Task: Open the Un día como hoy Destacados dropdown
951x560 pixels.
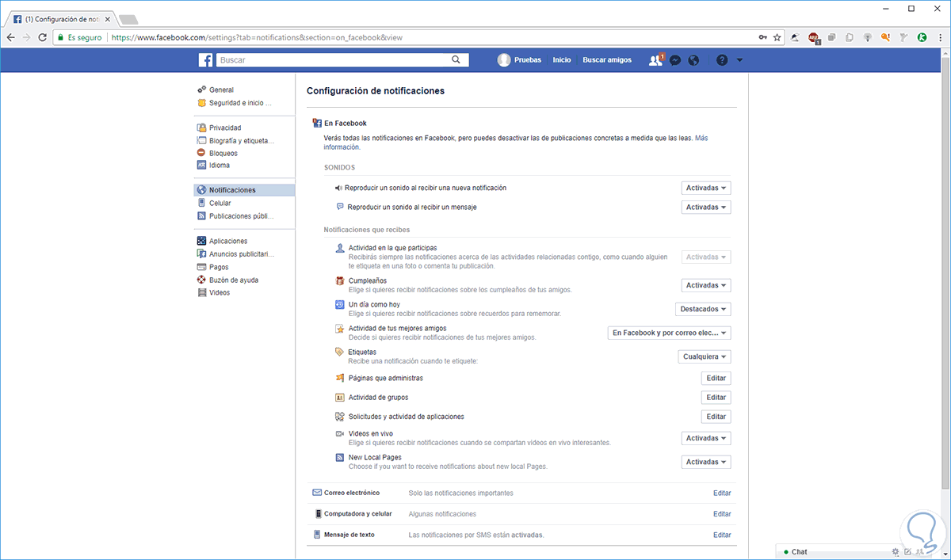Action: point(704,309)
